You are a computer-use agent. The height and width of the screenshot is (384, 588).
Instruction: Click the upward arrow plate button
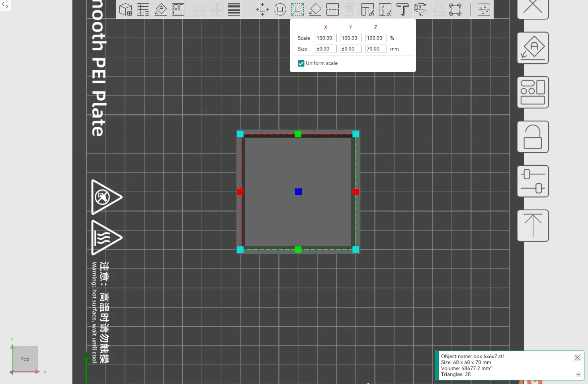point(533,226)
